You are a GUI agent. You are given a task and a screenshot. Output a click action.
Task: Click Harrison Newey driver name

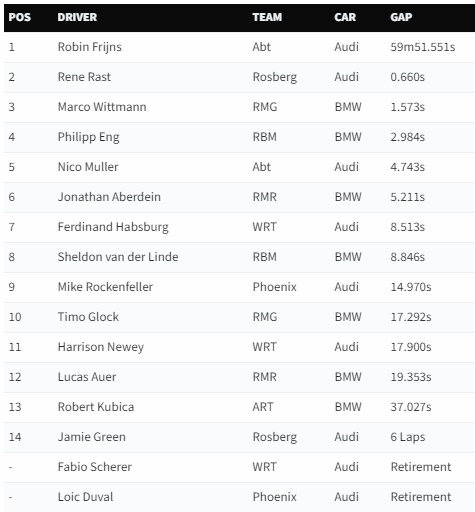pyautogui.click(x=101, y=347)
